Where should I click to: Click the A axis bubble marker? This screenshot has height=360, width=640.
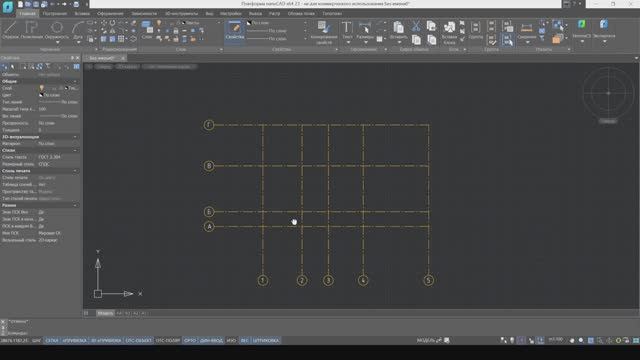[209, 227]
